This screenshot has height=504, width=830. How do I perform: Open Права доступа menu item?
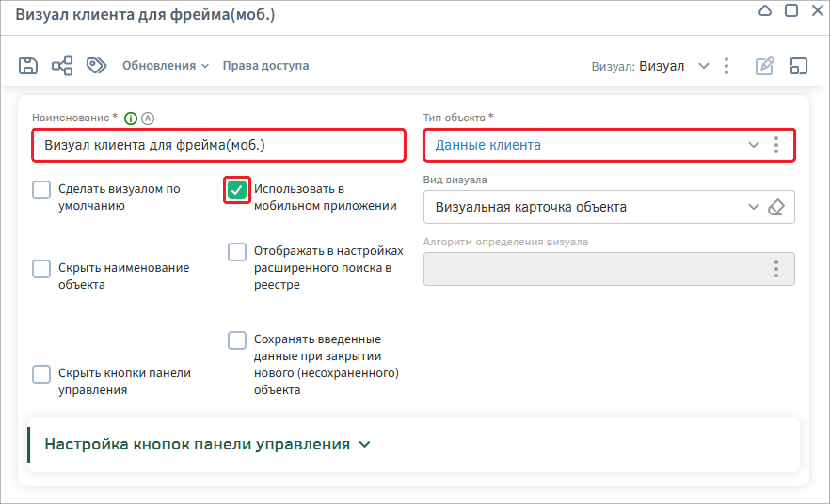pos(265,66)
